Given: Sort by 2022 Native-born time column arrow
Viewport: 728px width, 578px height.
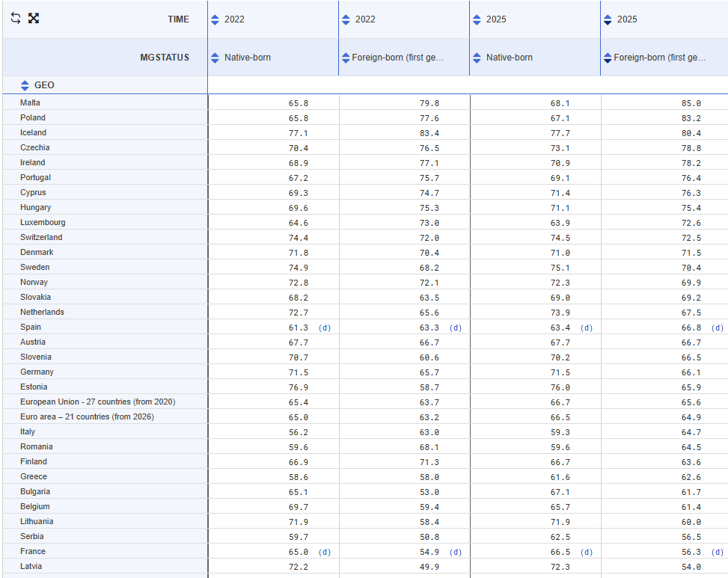Looking at the screenshot, I should tap(215, 19).
